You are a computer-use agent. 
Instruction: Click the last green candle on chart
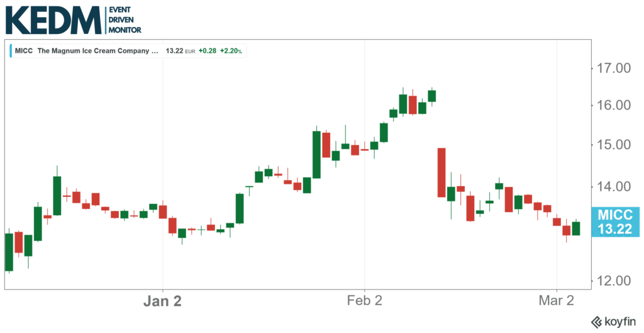[576, 229]
